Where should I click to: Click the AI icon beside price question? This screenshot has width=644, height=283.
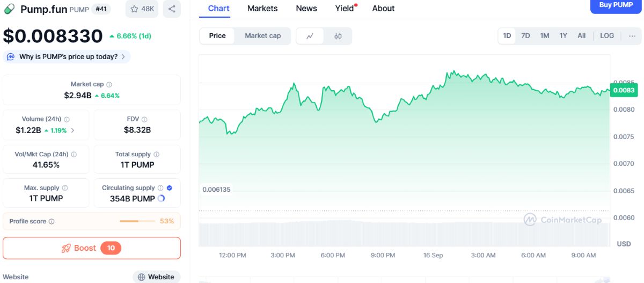tap(11, 56)
